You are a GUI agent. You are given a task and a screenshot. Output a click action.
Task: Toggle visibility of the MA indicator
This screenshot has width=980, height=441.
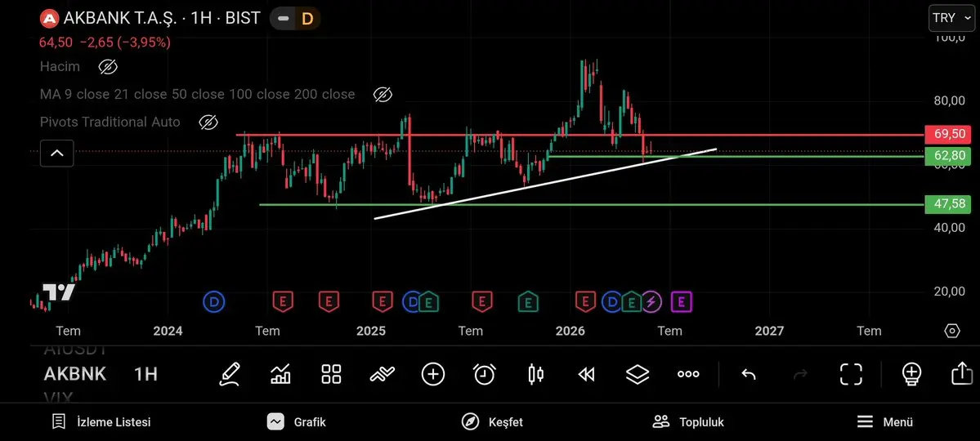tap(383, 94)
